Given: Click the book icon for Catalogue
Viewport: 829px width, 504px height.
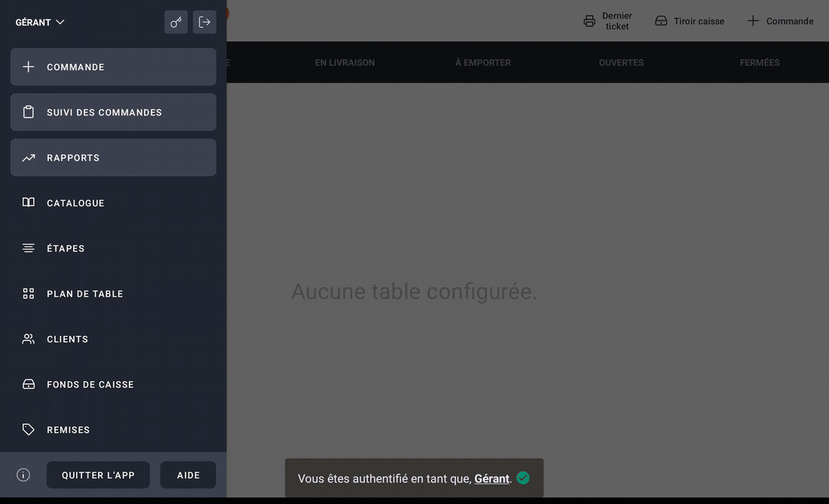Looking at the screenshot, I should (x=29, y=203).
